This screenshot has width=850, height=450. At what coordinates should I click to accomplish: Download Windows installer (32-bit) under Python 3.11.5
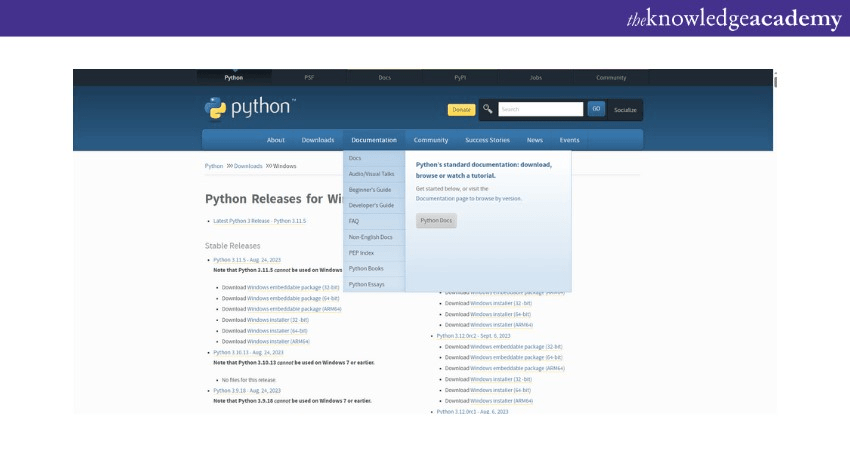tap(278, 320)
